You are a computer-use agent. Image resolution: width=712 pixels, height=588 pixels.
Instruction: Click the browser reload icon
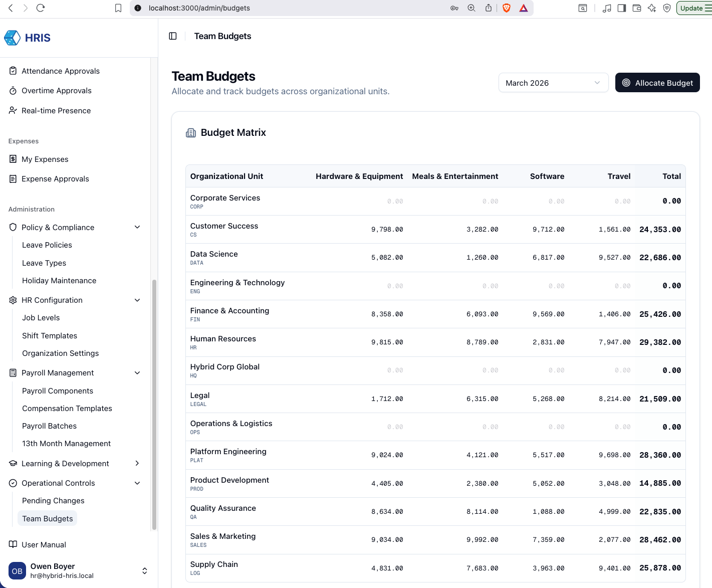coord(41,8)
